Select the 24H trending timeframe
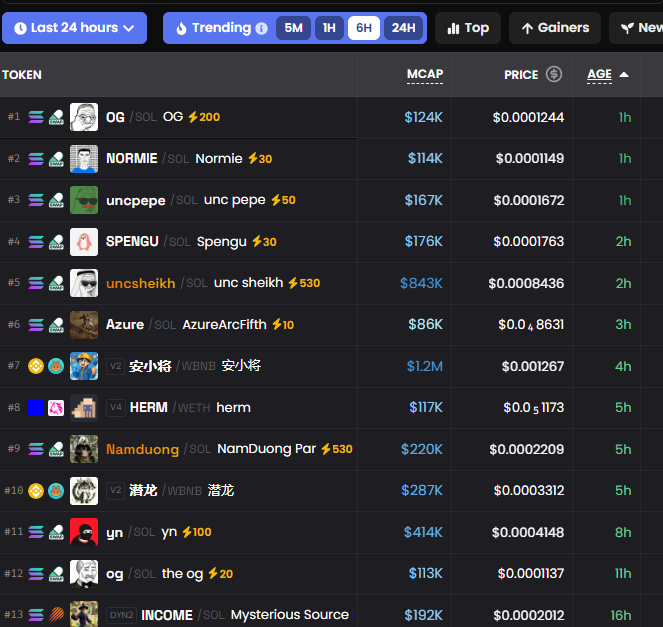This screenshot has height=627, width=663. 403,28
